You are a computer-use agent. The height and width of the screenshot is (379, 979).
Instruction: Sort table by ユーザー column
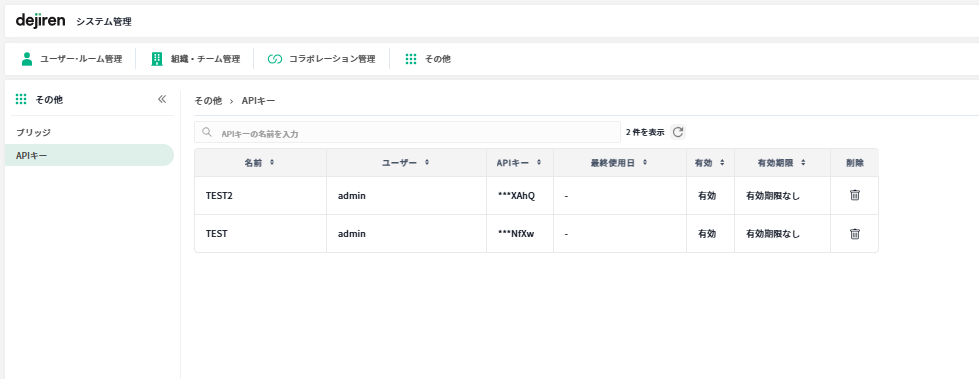(x=406, y=162)
